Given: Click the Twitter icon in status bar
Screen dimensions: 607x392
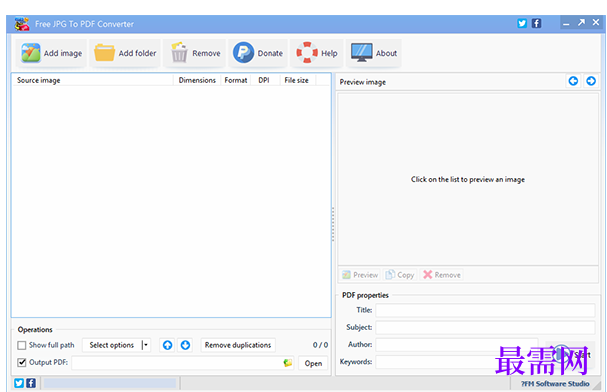Looking at the screenshot, I should coord(19,383).
